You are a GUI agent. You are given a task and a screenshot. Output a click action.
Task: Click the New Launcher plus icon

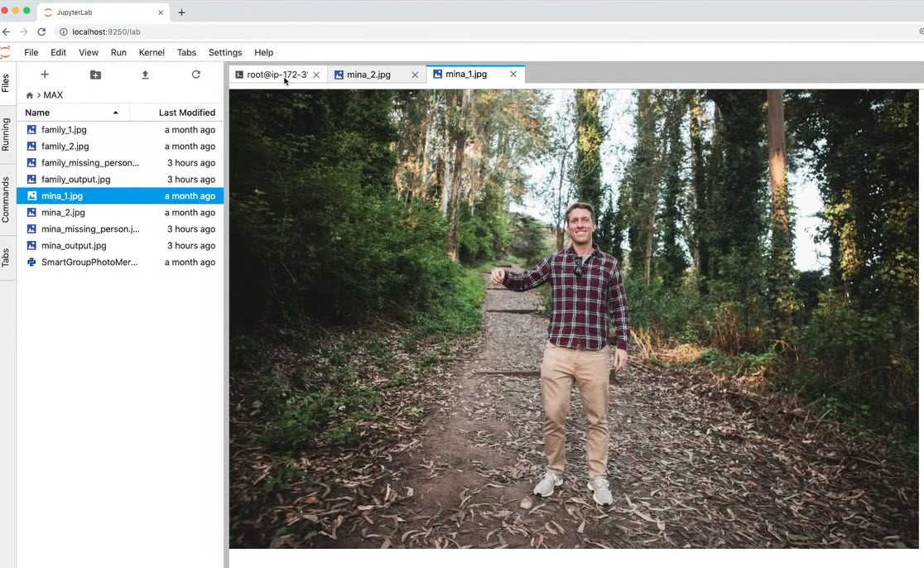coord(45,75)
